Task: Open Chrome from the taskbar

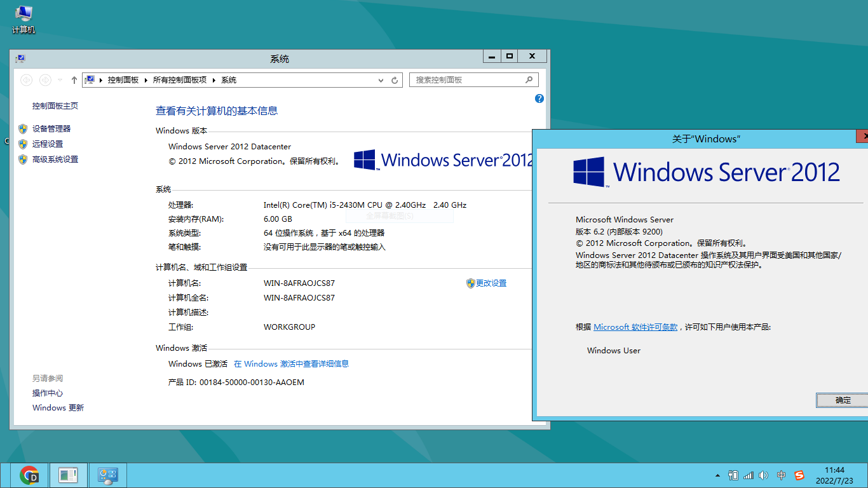Action: click(x=29, y=475)
